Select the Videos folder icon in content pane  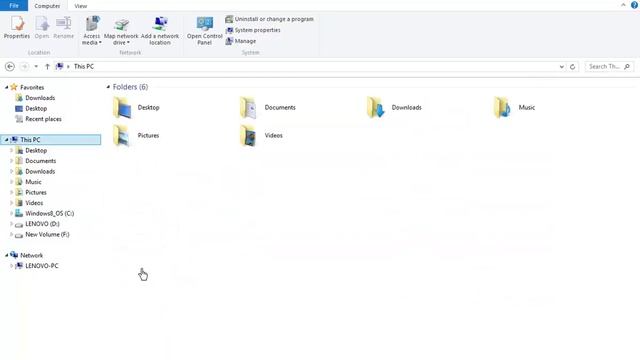pyautogui.click(x=248, y=136)
